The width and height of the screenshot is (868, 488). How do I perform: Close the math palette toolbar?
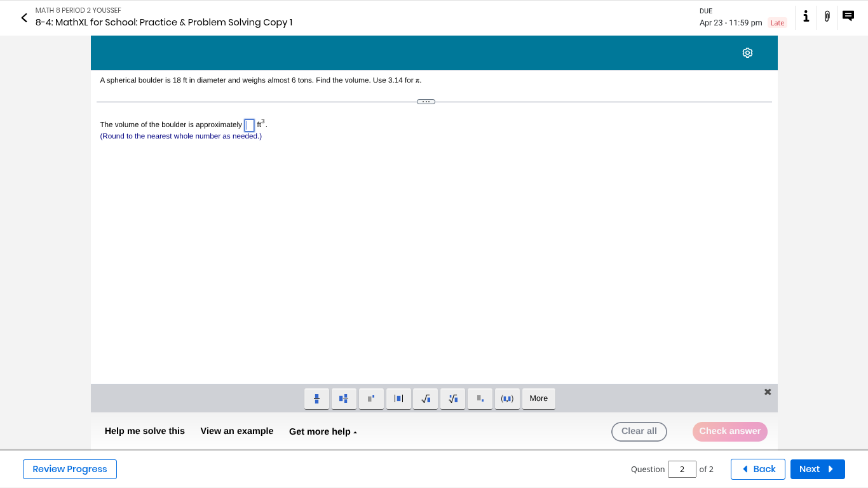pos(767,391)
